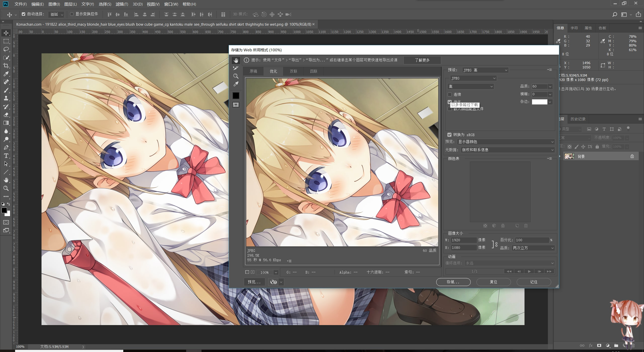Click the 存储 (Save) button
Screen dimensions: 644x352
point(453,282)
